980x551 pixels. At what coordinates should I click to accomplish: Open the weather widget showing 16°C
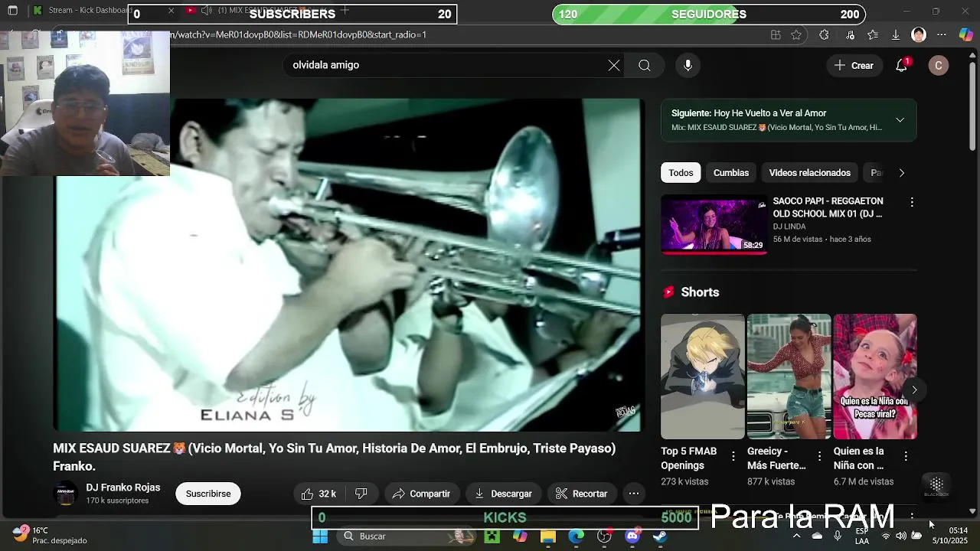coord(50,536)
